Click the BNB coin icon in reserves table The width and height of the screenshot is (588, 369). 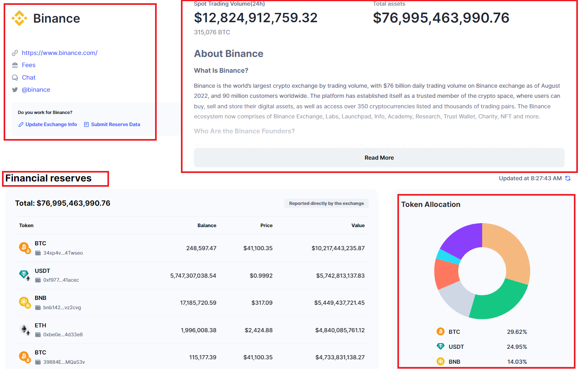[25, 302]
